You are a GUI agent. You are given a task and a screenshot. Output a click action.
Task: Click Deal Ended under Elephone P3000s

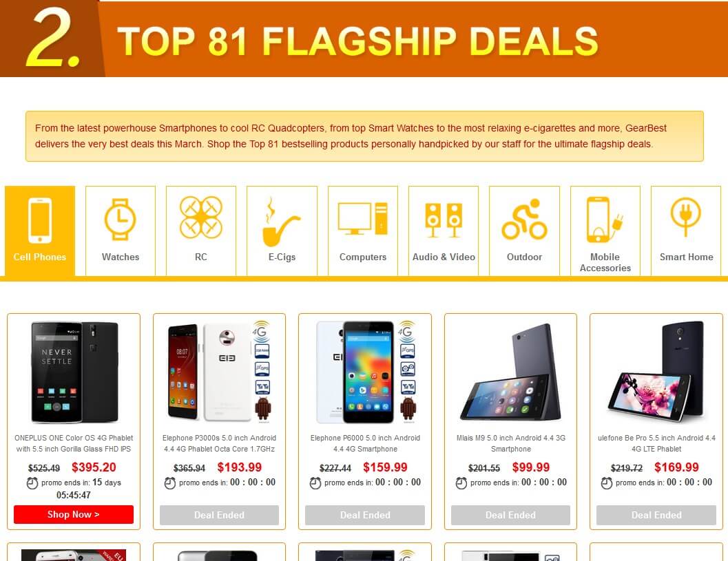(219, 515)
